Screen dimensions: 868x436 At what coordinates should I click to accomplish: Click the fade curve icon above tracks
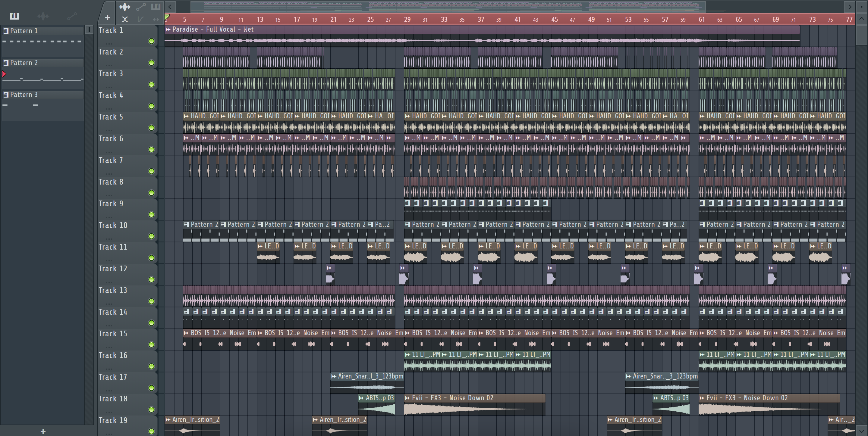click(x=141, y=19)
